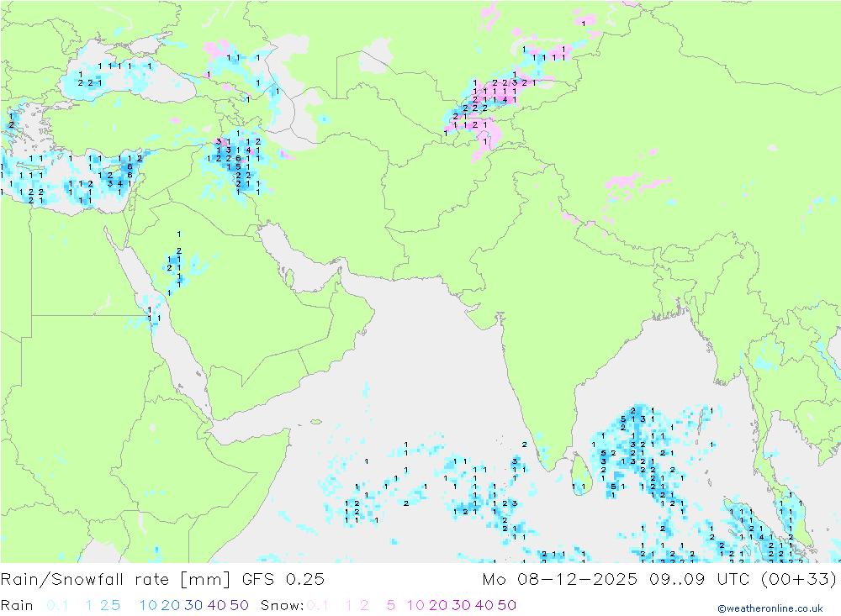Click the Rain legend value 30
841x616 pixels.
click(x=193, y=605)
